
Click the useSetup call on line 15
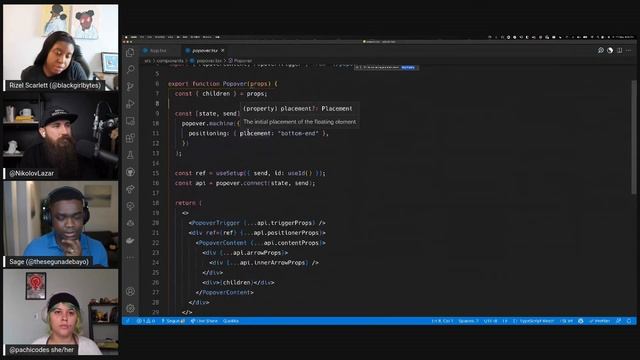click(x=271, y=173)
